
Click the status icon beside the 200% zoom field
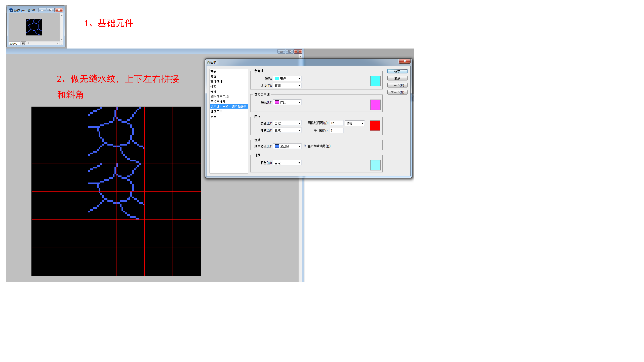click(23, 43)
